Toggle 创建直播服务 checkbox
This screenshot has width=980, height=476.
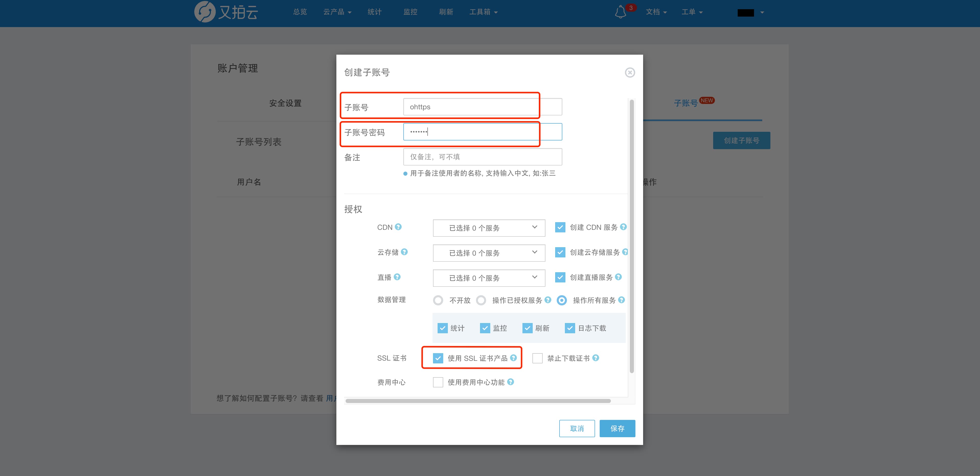click(x=560, y=278)
